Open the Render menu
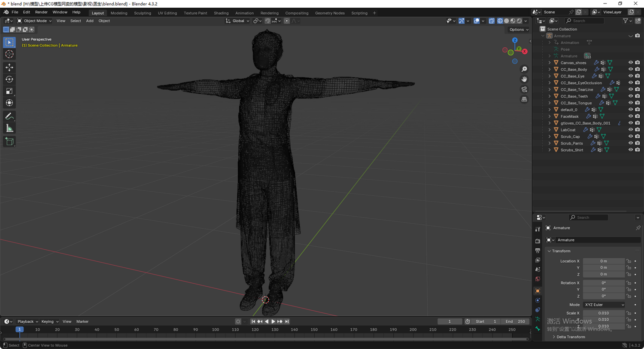The width and height of the screenshot is (644, 349). (x=41, y=12)
